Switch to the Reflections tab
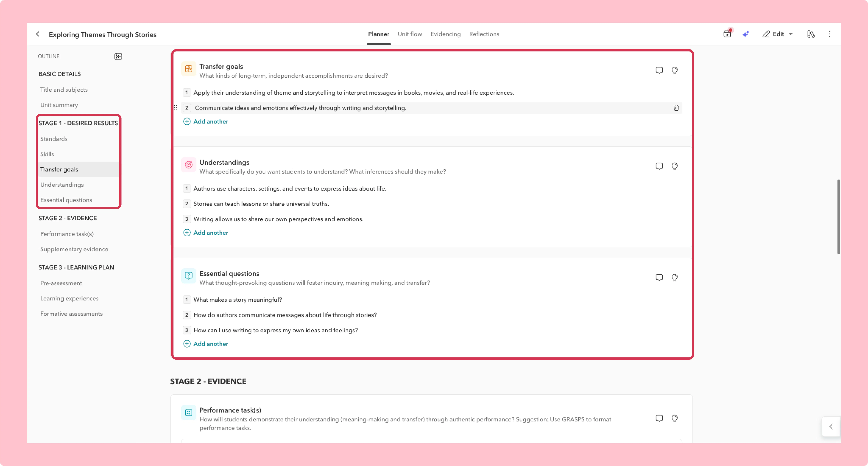This screenshot has width=868, height=466. [484, 34]
